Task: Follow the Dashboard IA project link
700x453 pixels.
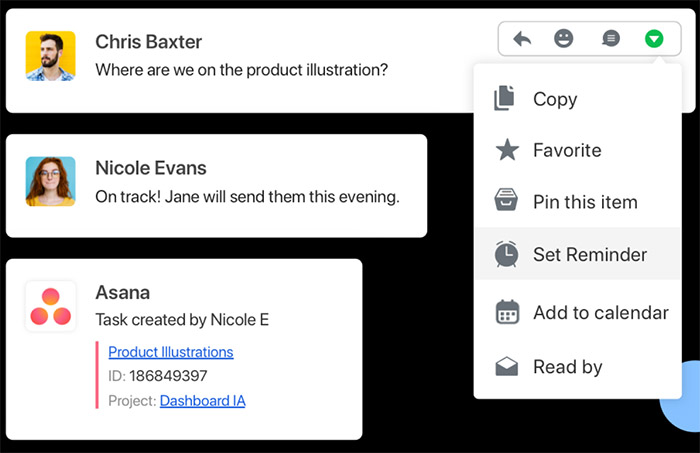Action: [202, 400]
